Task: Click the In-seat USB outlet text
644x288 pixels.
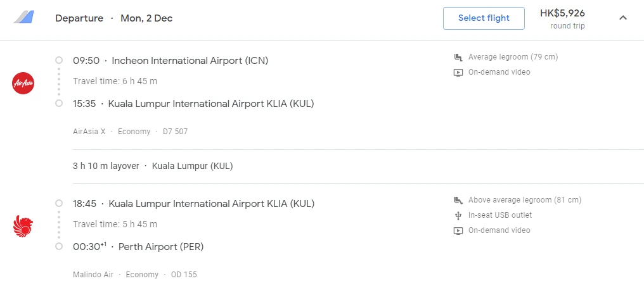Action: pyautogui.click(x=500, y=215)
